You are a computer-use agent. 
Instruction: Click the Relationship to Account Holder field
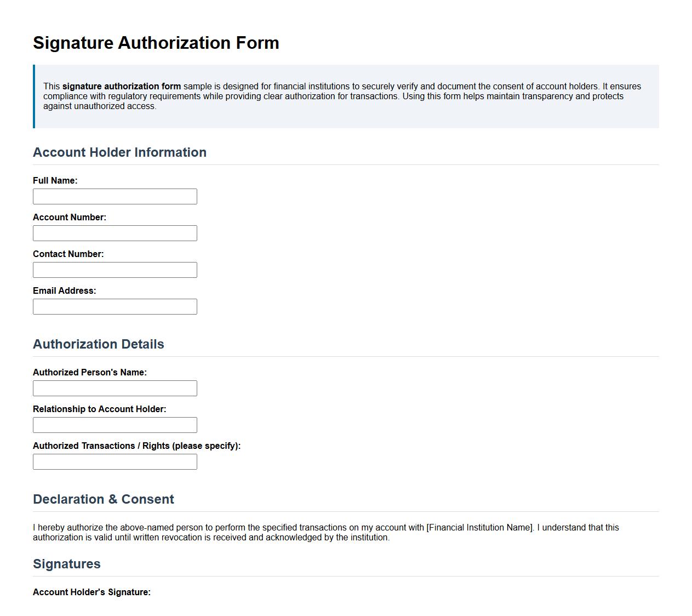tap(115, 425)
